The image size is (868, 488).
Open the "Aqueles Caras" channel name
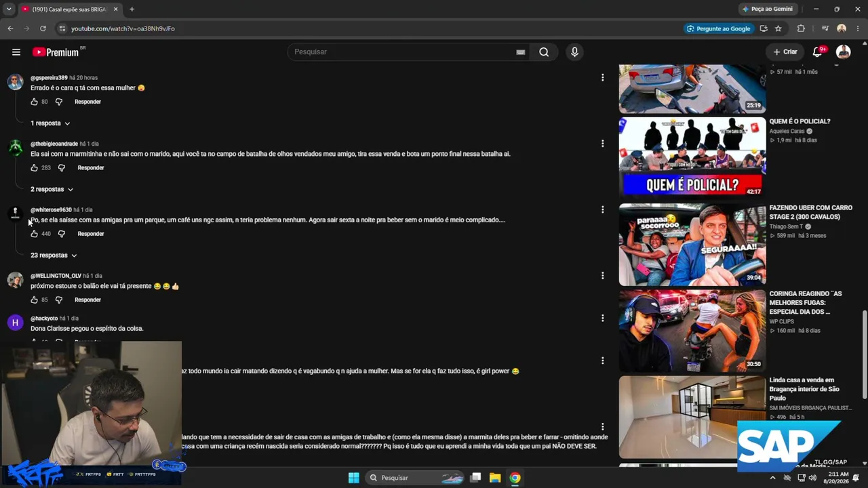pyautogui.click(x=787, y=131)
